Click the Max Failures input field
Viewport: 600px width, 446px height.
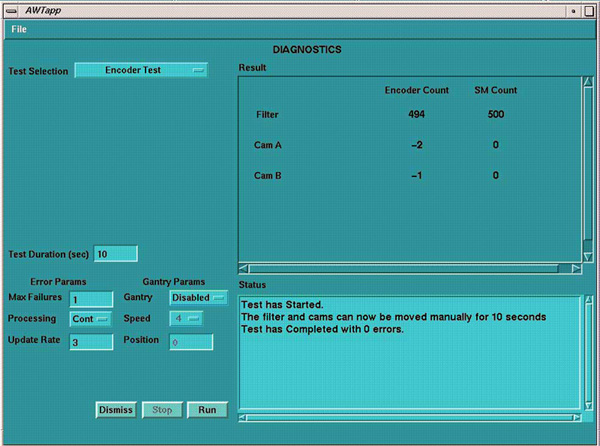(91, 298)
